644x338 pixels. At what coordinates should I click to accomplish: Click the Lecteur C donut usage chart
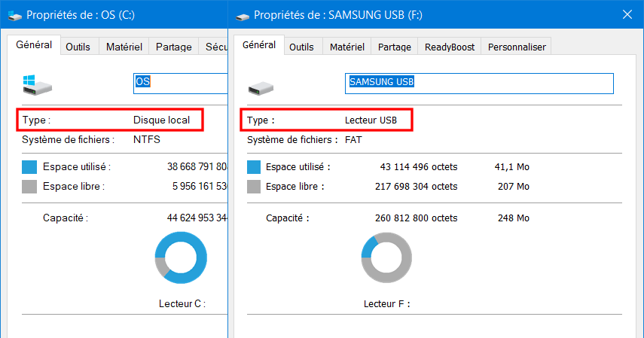pos(181,257)
